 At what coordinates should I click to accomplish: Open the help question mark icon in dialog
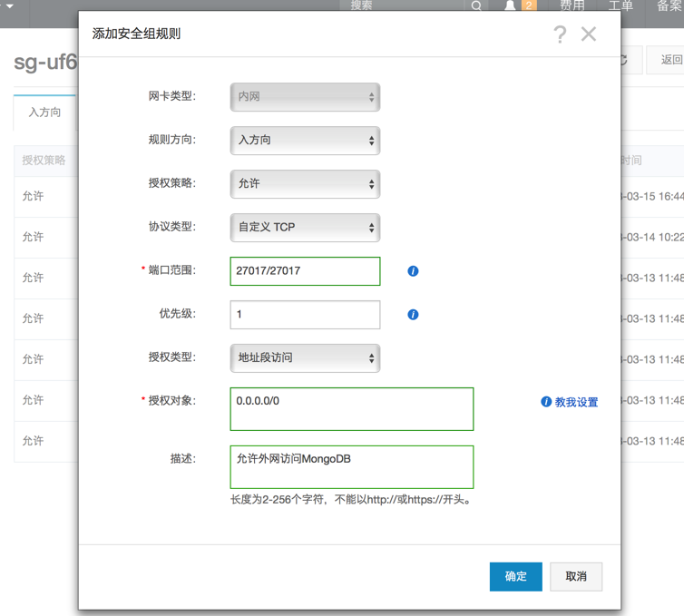coord(560,34)
